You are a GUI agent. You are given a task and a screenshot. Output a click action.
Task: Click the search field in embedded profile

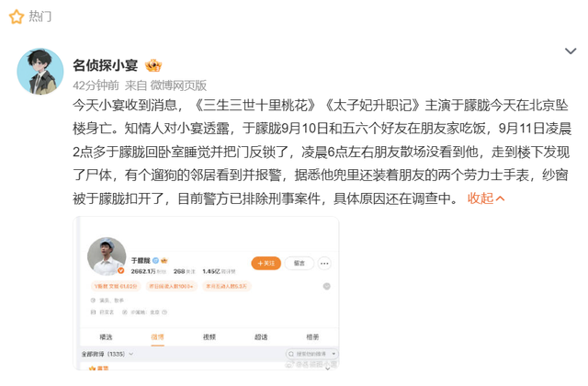tap(312, 354)
